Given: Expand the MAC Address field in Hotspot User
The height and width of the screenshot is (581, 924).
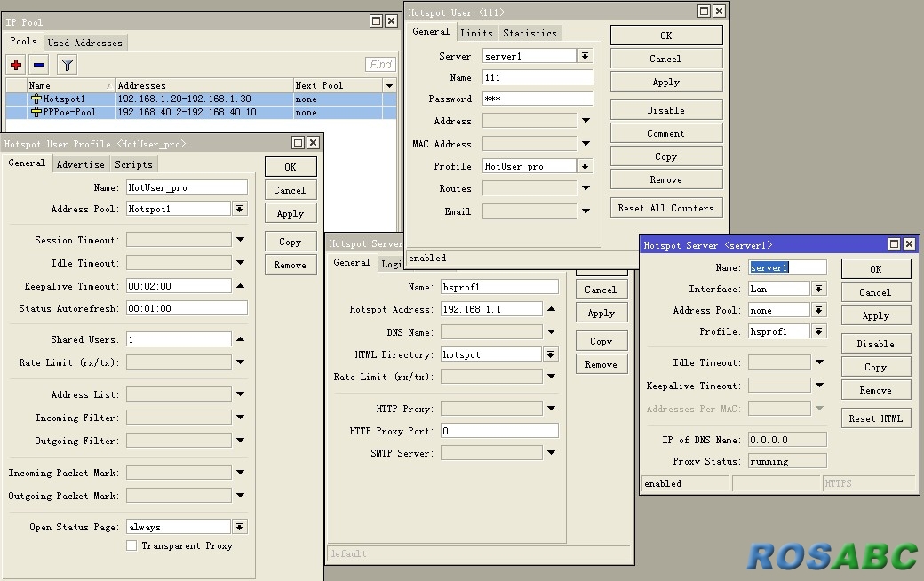Looking at the screenshot, I should click(585, 143).
